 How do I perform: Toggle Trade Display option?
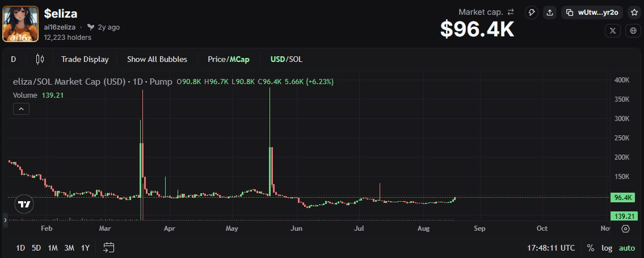point(85,59)
